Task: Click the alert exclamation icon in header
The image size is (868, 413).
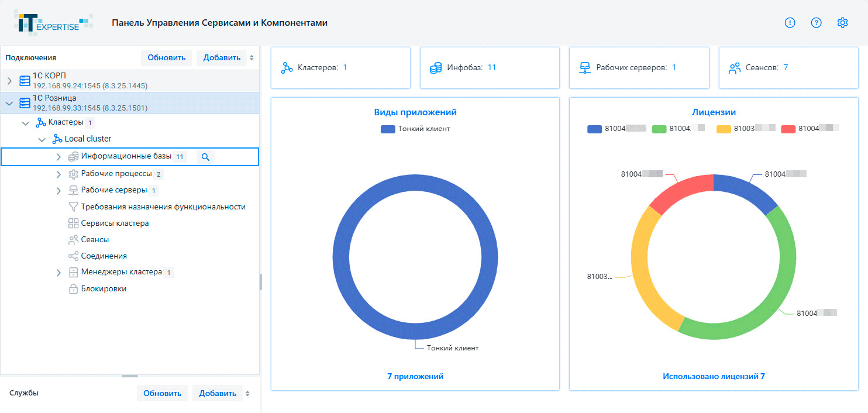Action: coord(790,23)
